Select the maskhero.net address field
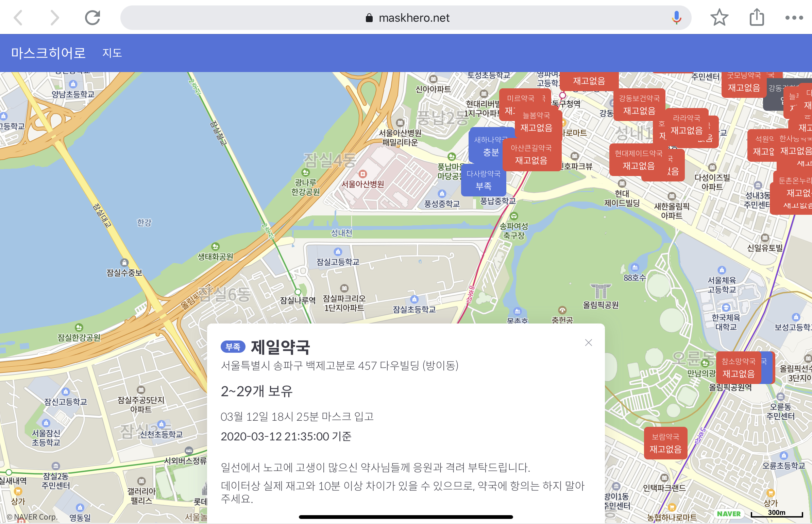This screenshot has height=524, width=812. click(x=405, y=18)
